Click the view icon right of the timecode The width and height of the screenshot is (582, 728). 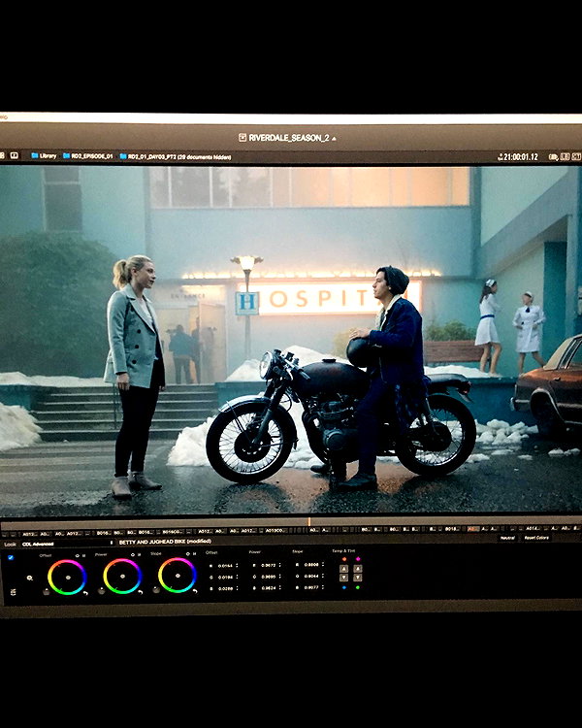(553, 157)
